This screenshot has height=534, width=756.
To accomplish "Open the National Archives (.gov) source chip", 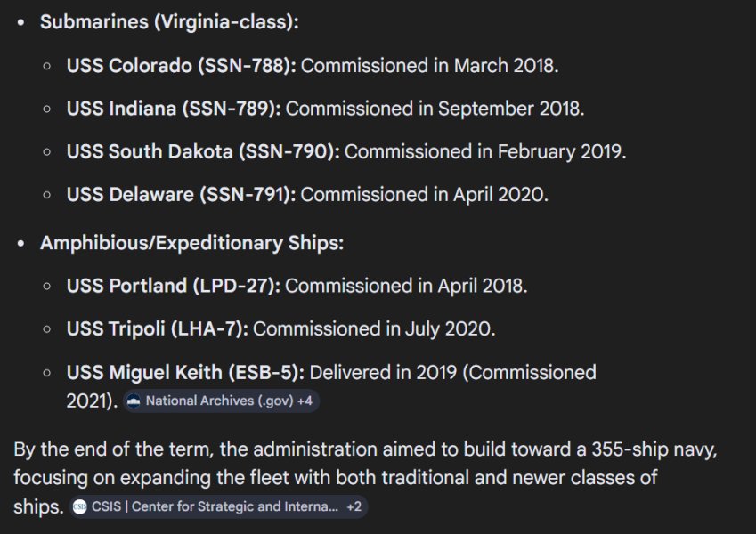I will pos(222,401).
